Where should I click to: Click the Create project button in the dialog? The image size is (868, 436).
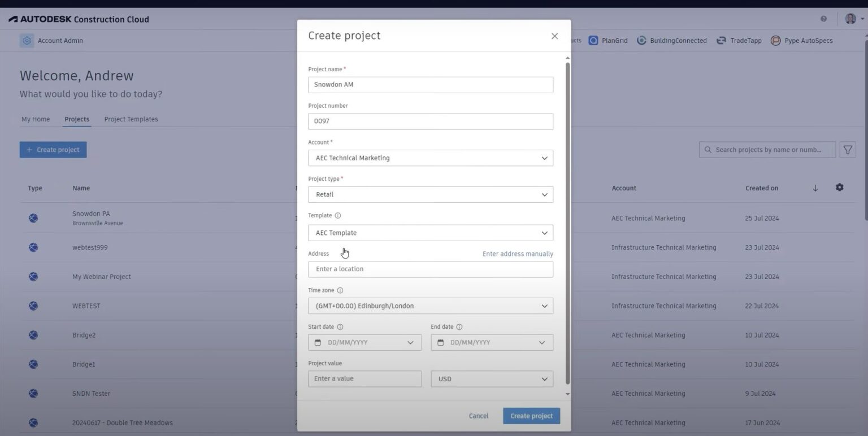click(531, 416)
